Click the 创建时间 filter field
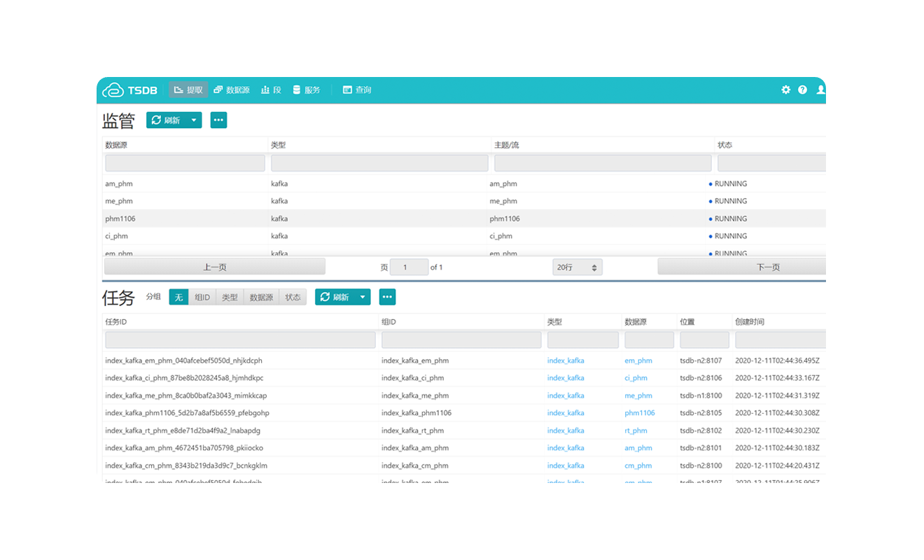 (x=780, y=340)
